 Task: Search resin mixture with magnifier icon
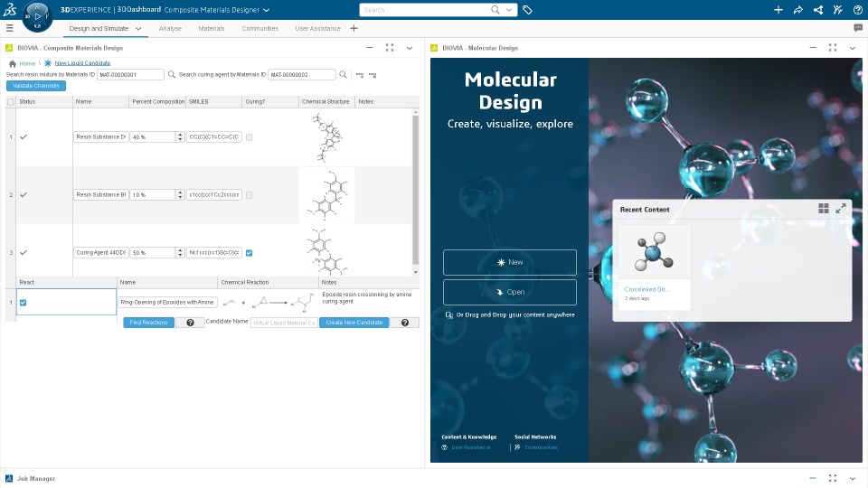tap(172, 74)
